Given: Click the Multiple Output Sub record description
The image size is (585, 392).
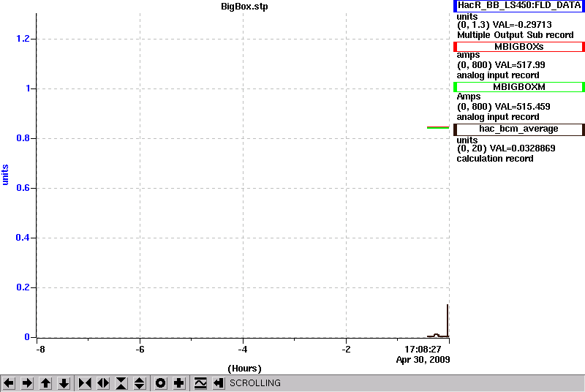Looking at the screenshot, I should click(516, 35).
